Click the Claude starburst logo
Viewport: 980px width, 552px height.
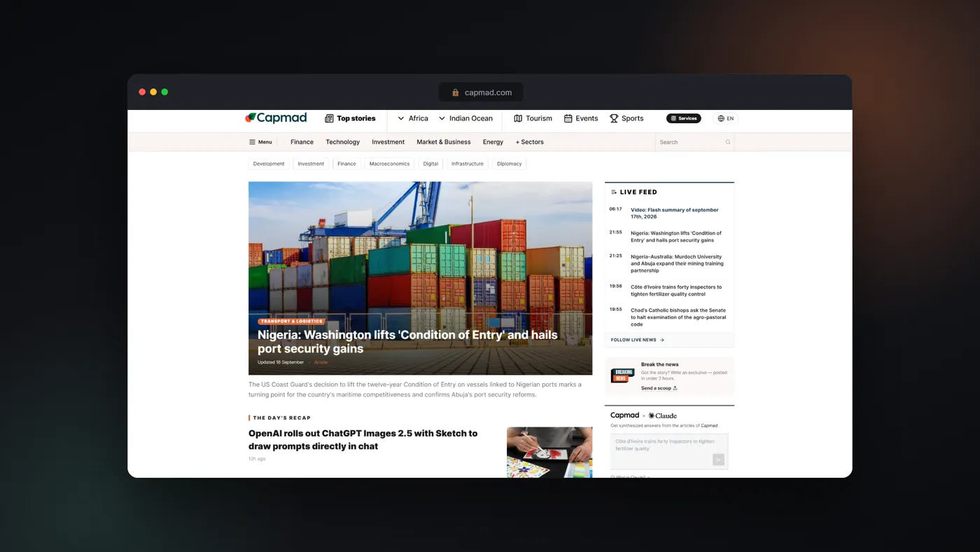tap(652, 415)
